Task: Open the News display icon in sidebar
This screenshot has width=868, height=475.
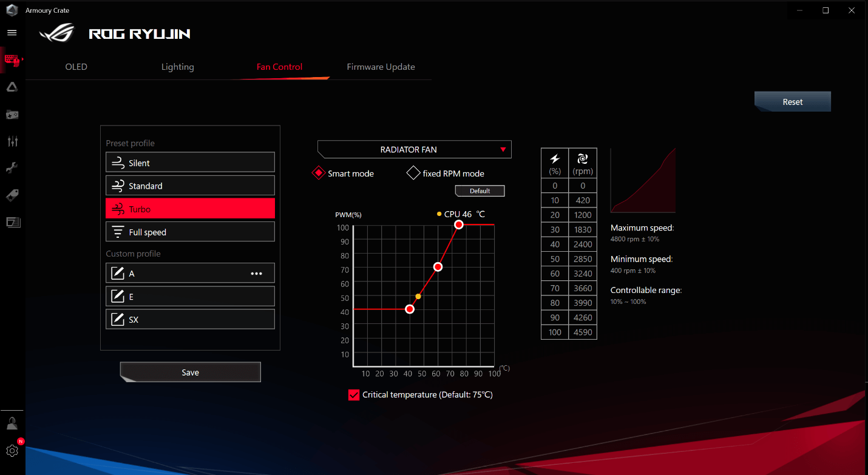Action: pos(12,222)
